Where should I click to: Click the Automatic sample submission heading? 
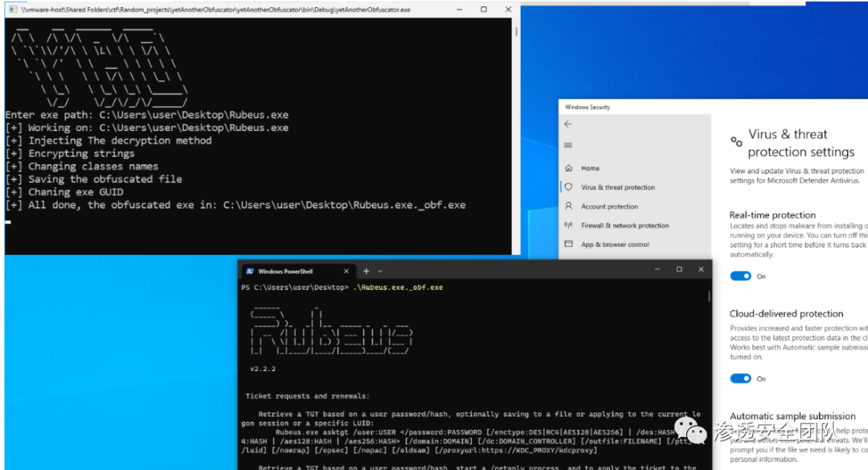coord(792,415)
